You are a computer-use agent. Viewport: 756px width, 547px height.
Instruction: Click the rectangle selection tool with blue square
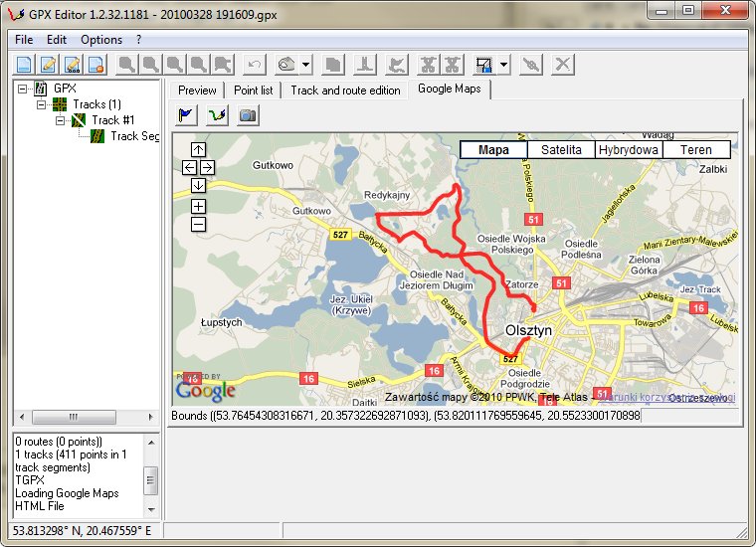click(483, 64)
